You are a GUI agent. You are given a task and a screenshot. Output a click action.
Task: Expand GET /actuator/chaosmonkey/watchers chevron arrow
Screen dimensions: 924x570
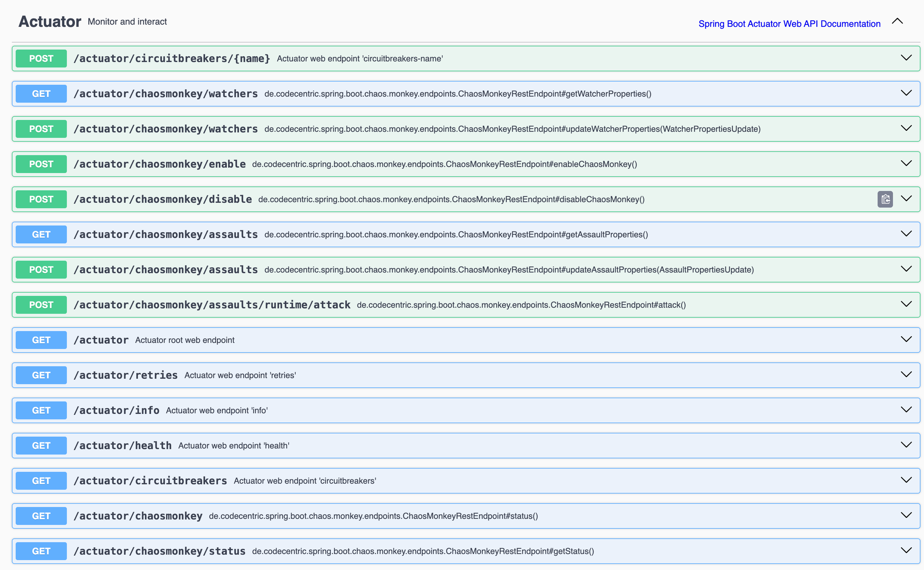(906, 93)
